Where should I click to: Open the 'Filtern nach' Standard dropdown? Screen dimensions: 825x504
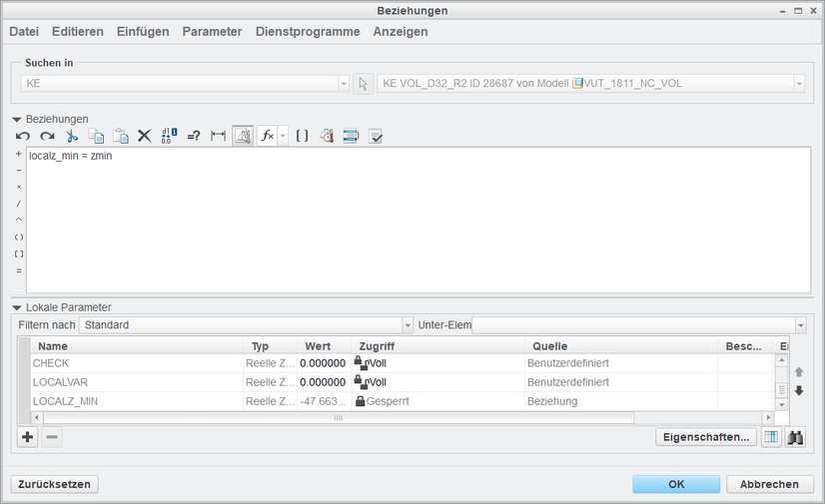pyautogui.click(x=408, y=325)
